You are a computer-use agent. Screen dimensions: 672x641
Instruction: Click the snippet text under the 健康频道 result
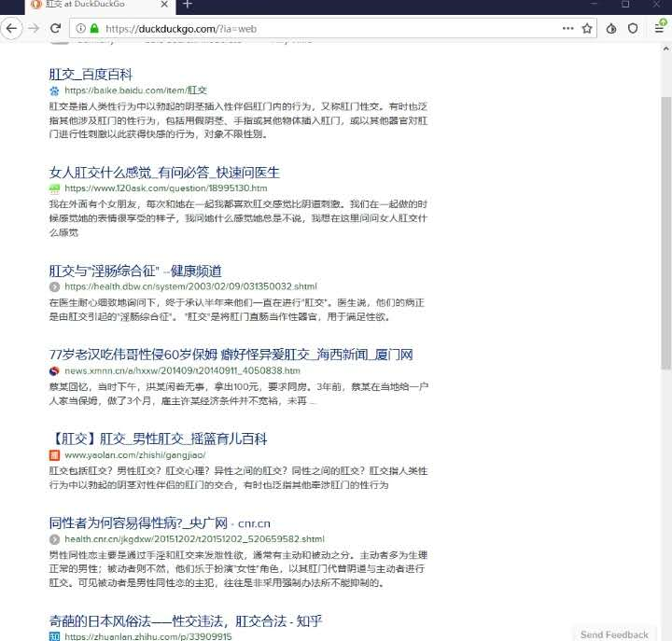[236, 310]
